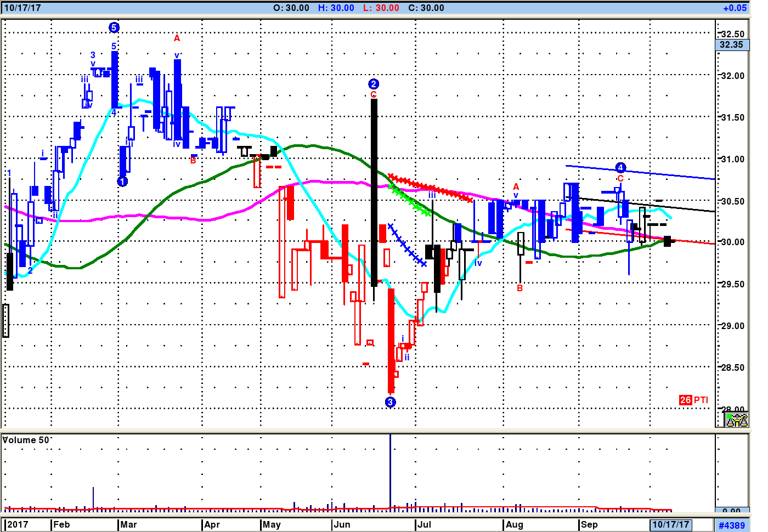Click the tall blue volume spike in late June
The image size is (768, 532).
click(390, 472)
